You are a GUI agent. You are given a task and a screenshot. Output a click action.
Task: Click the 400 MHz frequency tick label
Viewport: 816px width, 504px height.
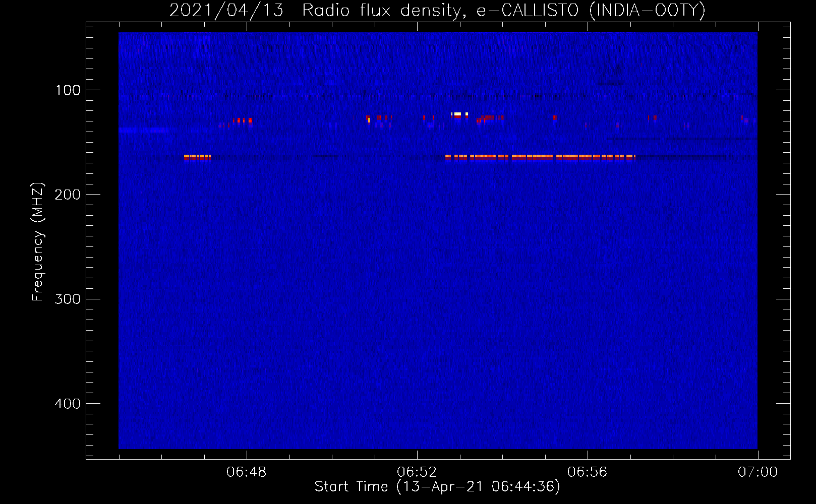click(68, 404)
